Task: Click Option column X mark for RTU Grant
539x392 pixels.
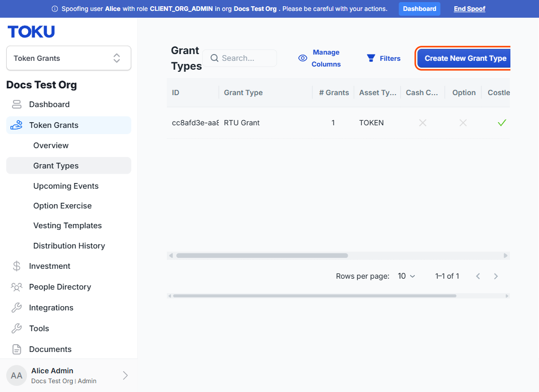Action: coord(463,123)
